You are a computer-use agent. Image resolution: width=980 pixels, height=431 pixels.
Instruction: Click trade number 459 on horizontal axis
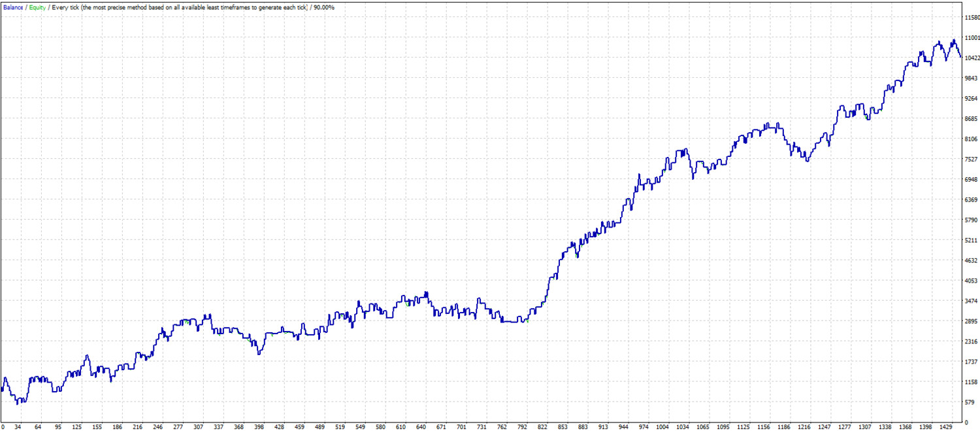pos(299,426)
